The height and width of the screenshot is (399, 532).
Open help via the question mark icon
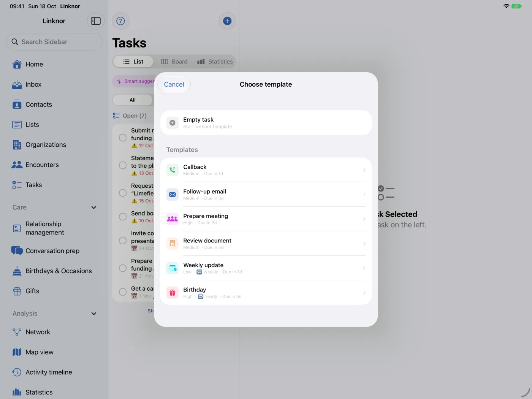(x=120, y=21)
